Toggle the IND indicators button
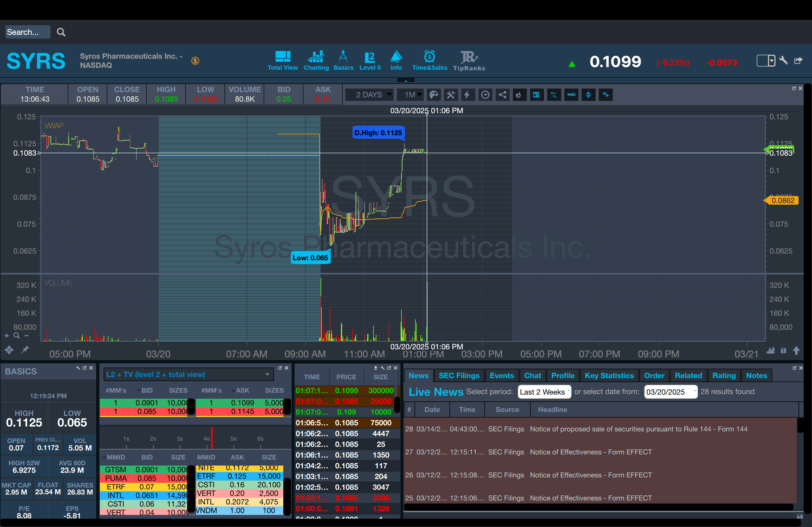The width and height of the screenshot is (812, 527). pos(571,95)
